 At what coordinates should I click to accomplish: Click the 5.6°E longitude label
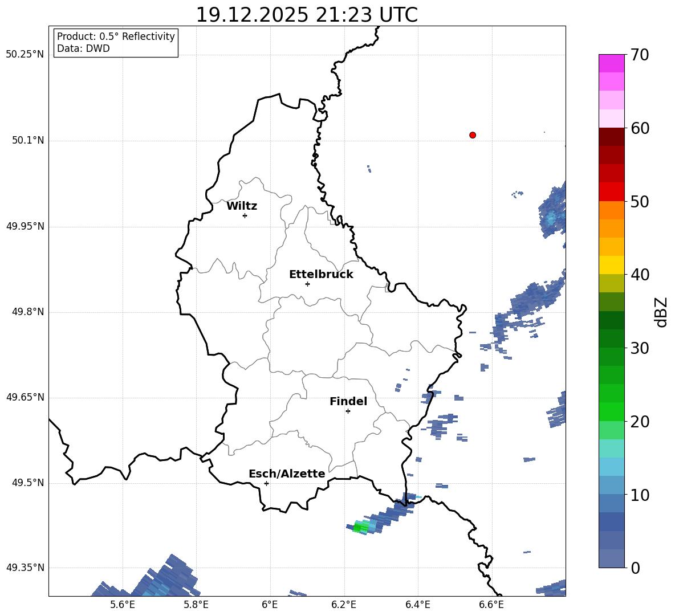(122, 605)
